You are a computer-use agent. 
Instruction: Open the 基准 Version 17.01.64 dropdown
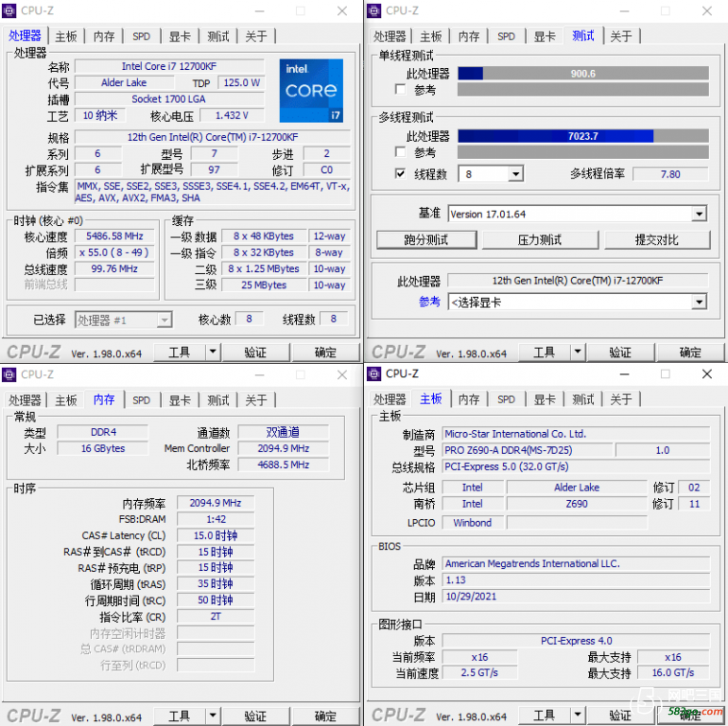click(577, 214)
